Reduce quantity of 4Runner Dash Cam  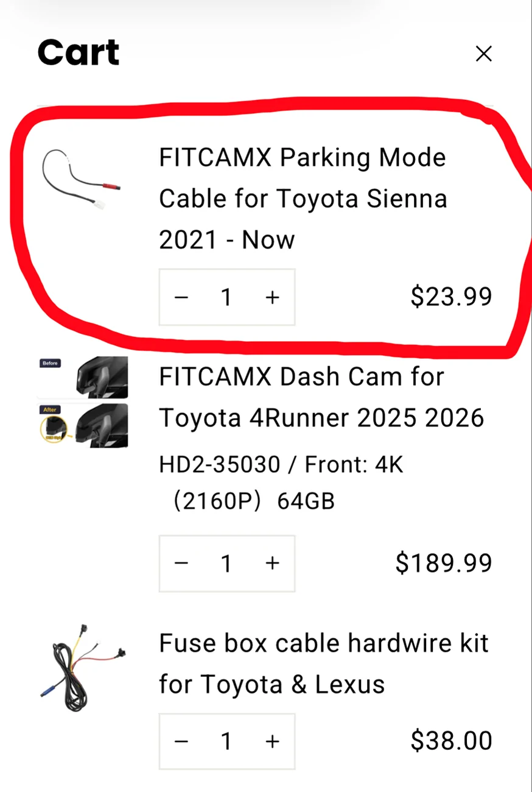(x=181, y=564)
